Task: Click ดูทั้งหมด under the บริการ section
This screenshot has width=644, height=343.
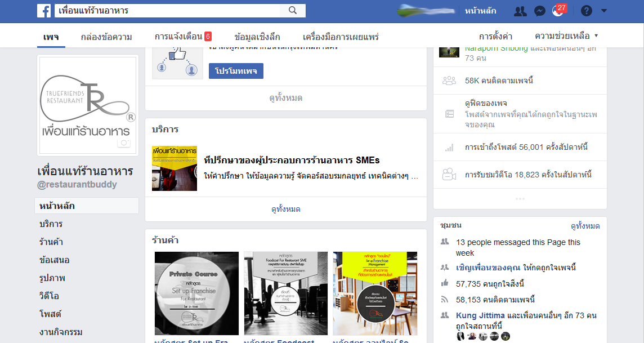Action: [286, 209]
